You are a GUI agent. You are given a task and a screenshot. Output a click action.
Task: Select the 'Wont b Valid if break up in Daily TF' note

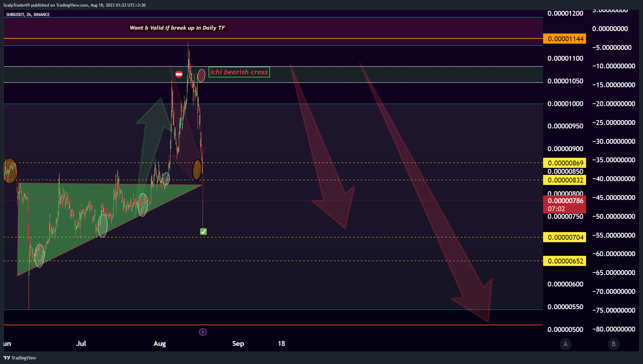click(x=177, y=28)
